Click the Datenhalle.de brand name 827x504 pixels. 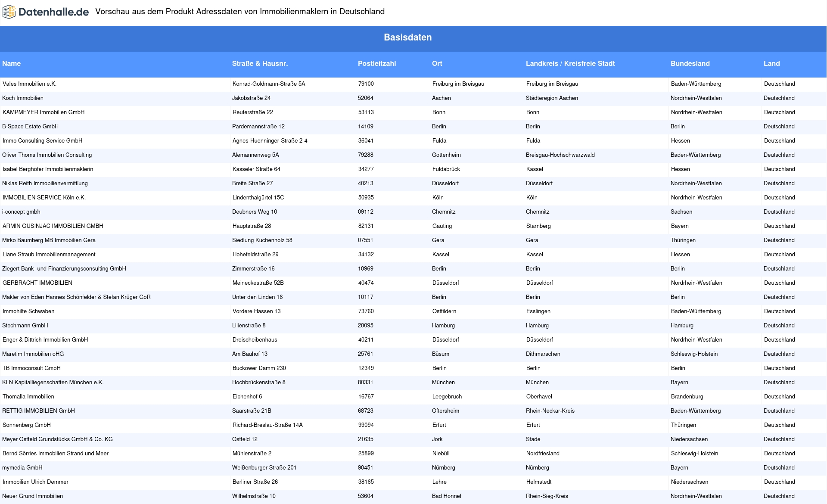[x=54, y=12]
